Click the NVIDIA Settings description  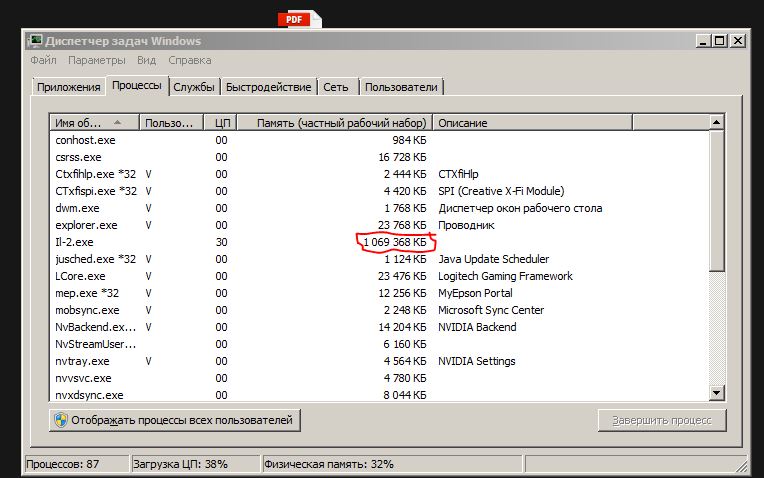pyautogui.click(x=477, y=362)
